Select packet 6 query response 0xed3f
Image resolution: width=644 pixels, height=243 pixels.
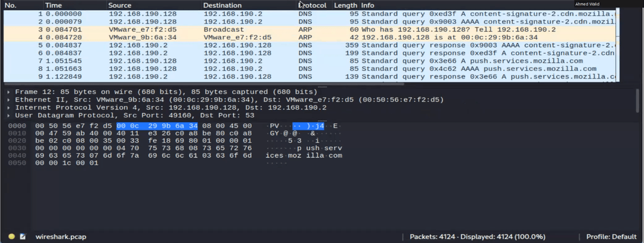pyautogui.click(x=310, y=53)
